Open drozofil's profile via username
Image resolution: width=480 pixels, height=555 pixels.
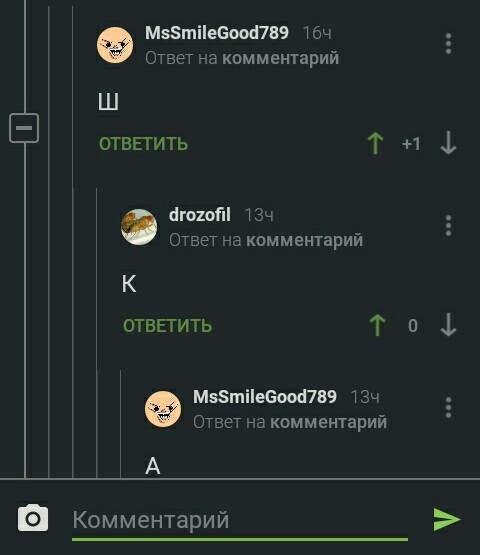[200, 214]
